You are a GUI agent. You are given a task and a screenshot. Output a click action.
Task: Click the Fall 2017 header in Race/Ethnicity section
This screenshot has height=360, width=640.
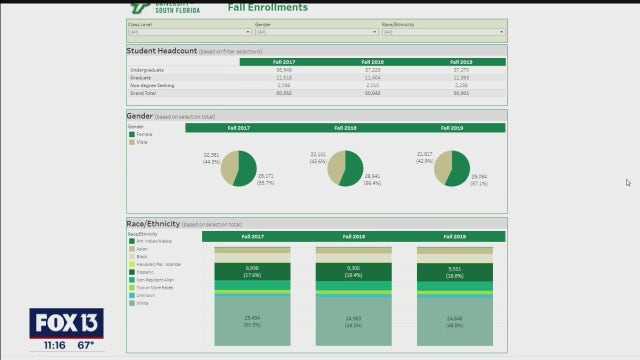pos(253,237)
